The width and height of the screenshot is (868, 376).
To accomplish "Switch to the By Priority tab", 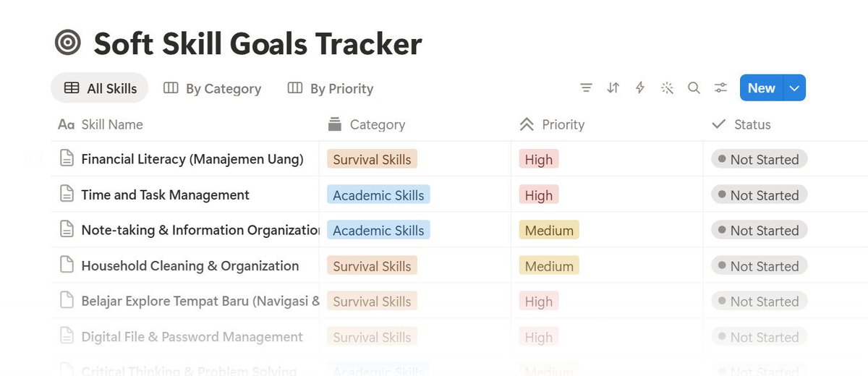I will point(331,88).
